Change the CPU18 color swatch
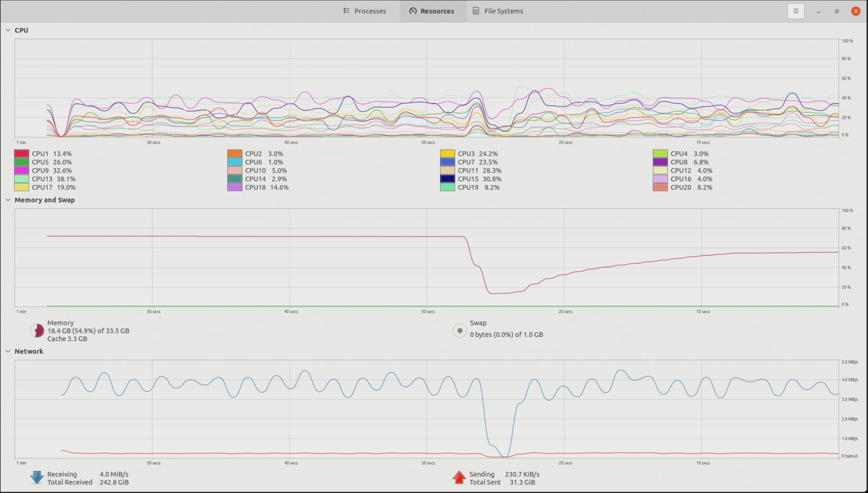 click(x=235, y=187)
